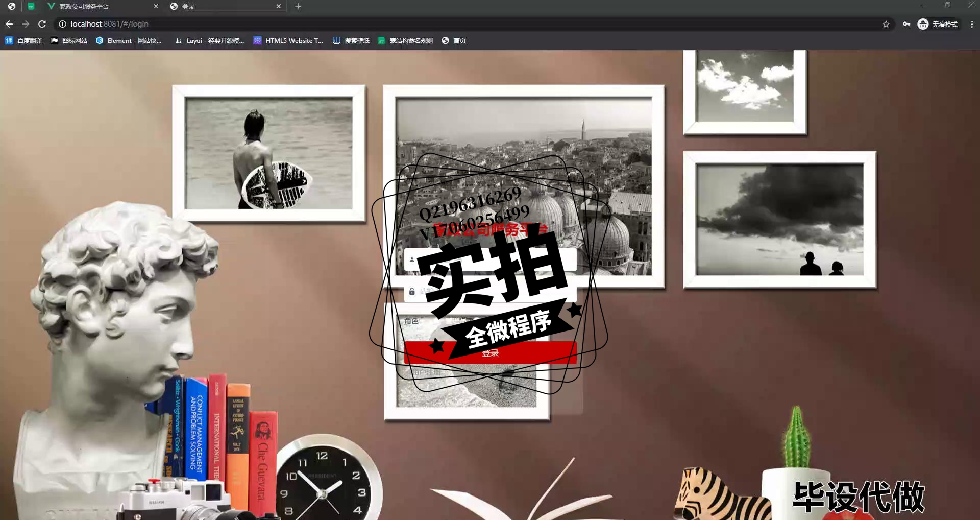Go back to the previous page
The image size is (980, 520).
(9, 24)
